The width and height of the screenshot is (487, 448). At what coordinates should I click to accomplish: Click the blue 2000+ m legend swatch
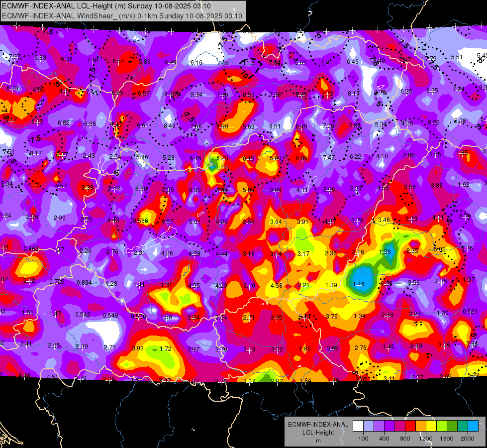point(473,426)
